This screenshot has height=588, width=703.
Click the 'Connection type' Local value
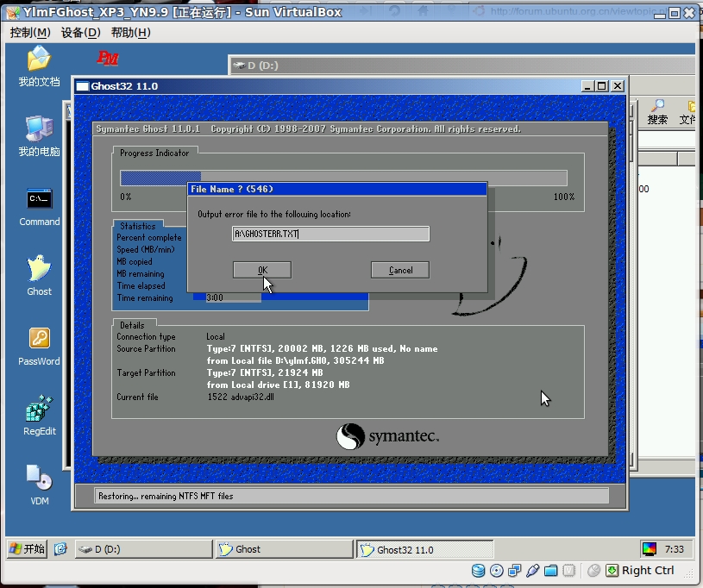pyautogui.click(x=216, y=336)
